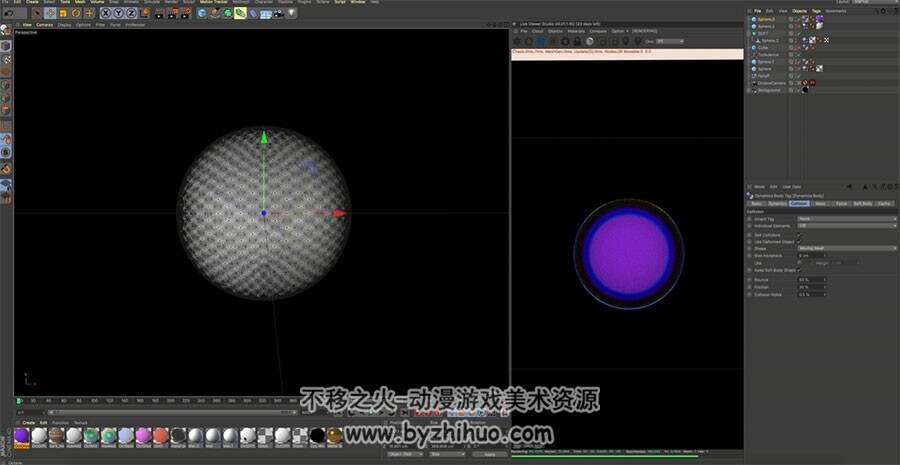Viewport: 900px width, 465px height.
Task: Toggle the Z axis lock
Action: pos(131,13)
